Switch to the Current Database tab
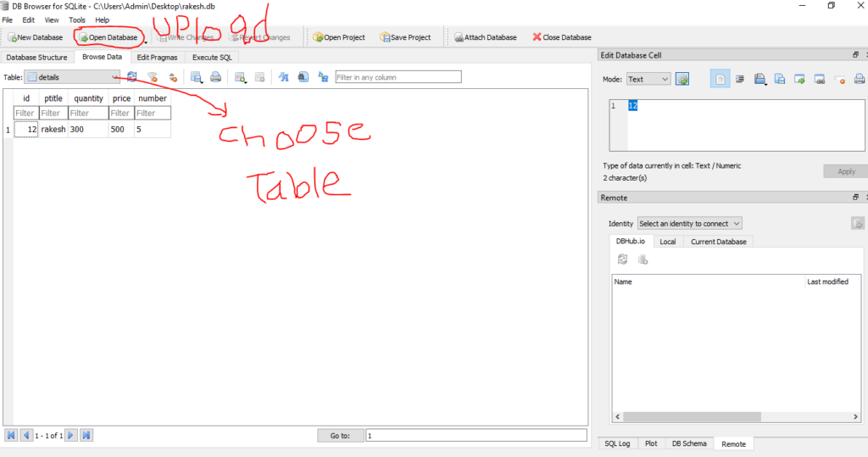The width and height of the screenshot is (868, 457). coord(719,242)
